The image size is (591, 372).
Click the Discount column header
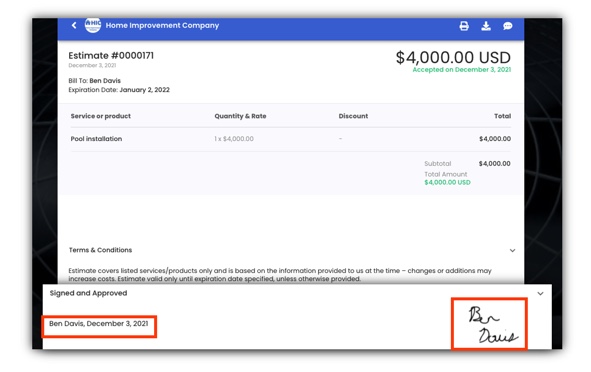(353, 116)
